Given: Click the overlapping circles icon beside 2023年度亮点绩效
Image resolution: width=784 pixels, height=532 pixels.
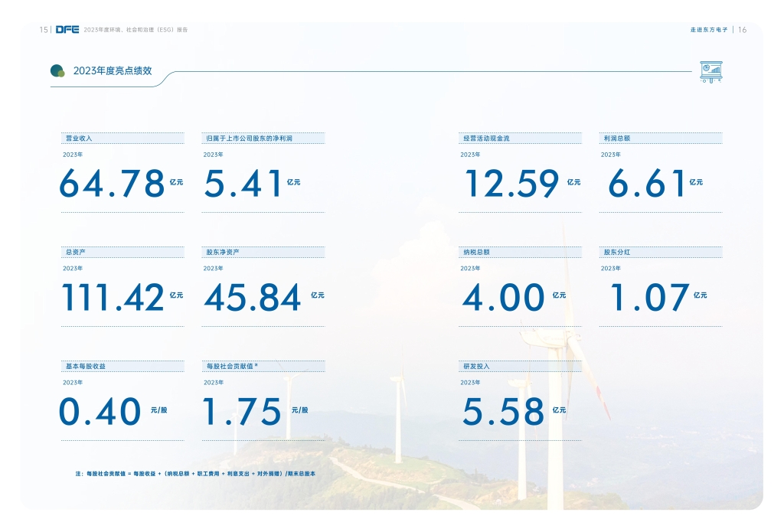Looking at the screenshot, I should 57,71.
